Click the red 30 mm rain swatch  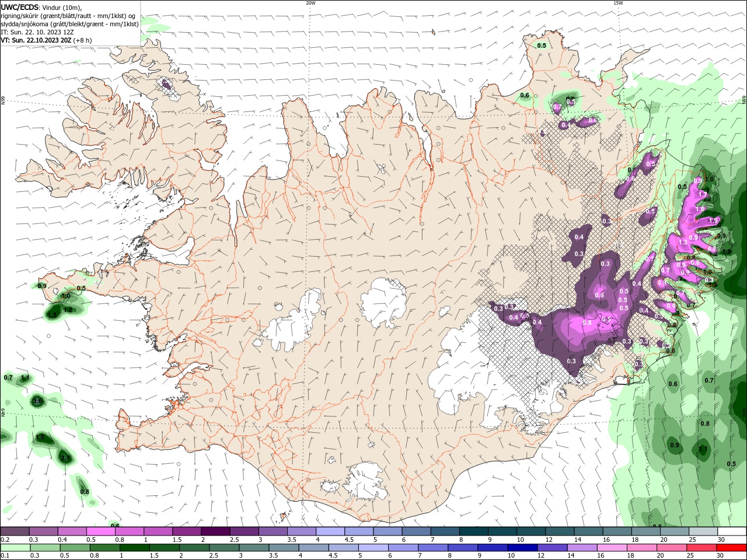point(732,547)
